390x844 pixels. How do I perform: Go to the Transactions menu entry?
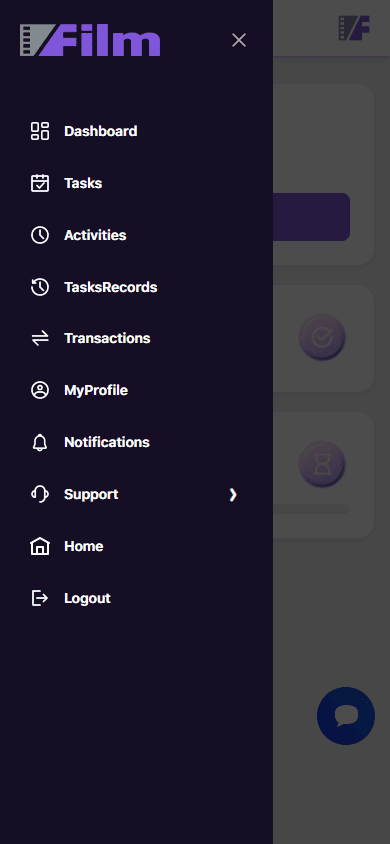(107, 338)
